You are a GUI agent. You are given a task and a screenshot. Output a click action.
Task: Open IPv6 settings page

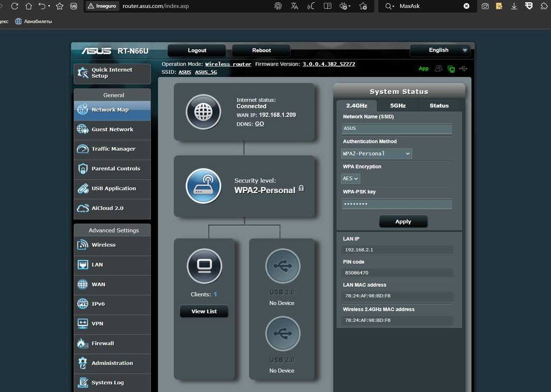coord(112,304)
